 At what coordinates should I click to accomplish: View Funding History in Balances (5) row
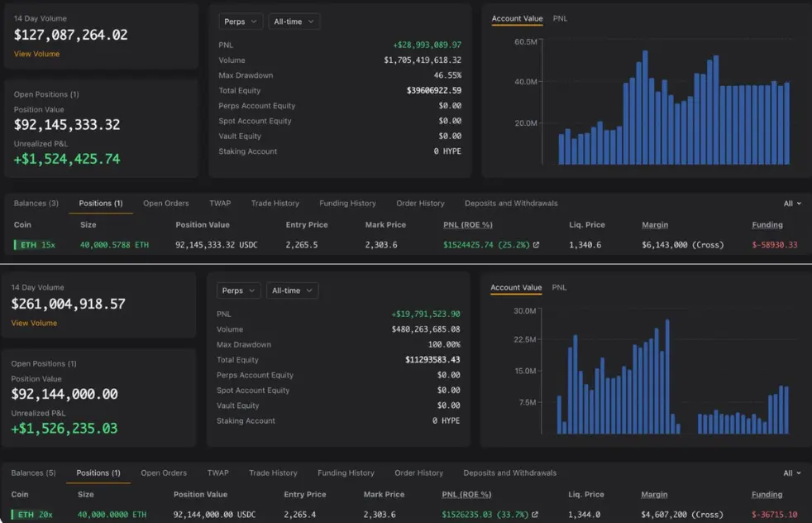click(x=346, y=473)
